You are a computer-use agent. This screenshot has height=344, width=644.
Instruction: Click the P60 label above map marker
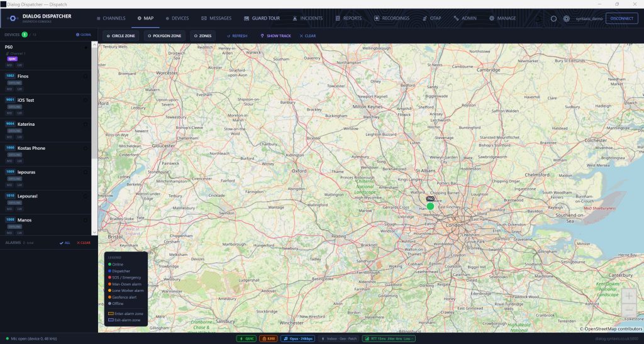click(x=430, y=199)
